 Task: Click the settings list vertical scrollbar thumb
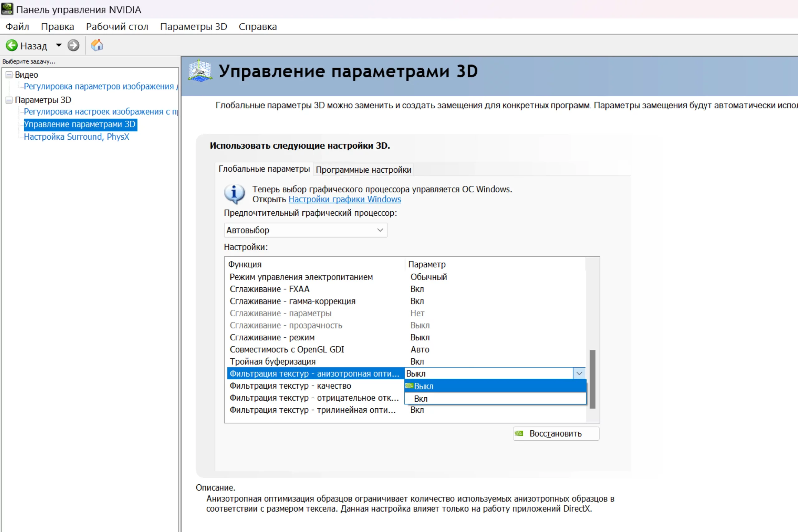click(592, 379)
